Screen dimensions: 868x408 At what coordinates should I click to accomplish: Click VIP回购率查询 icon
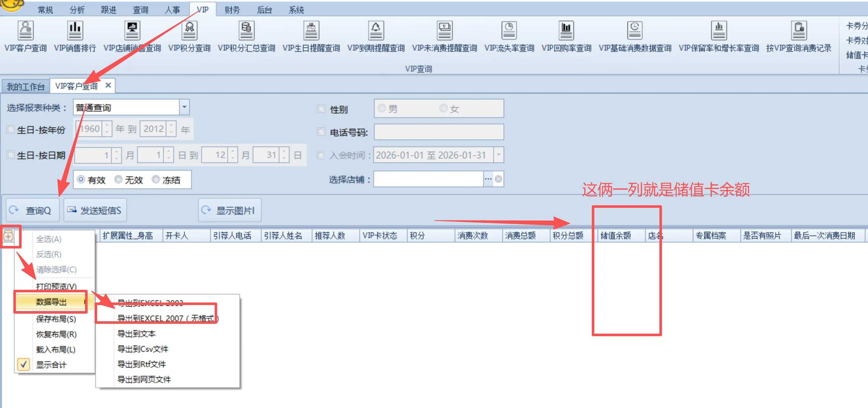[566, 31]
